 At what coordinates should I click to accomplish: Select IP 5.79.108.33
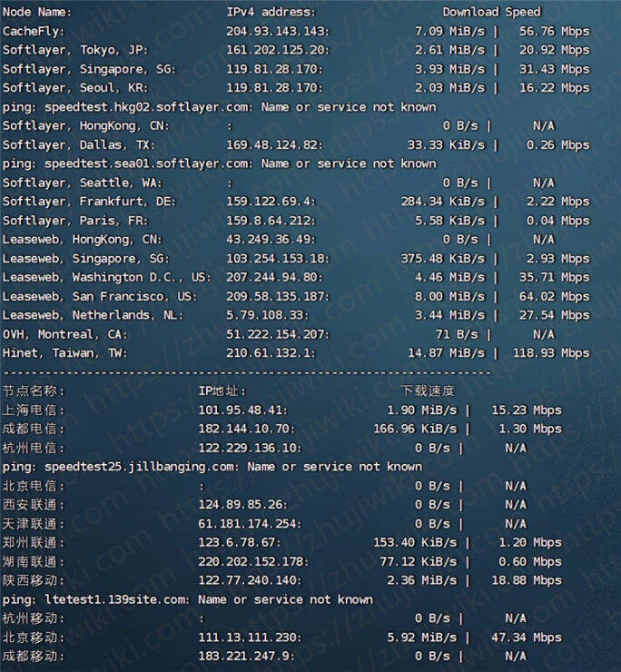tap(268, 315)
